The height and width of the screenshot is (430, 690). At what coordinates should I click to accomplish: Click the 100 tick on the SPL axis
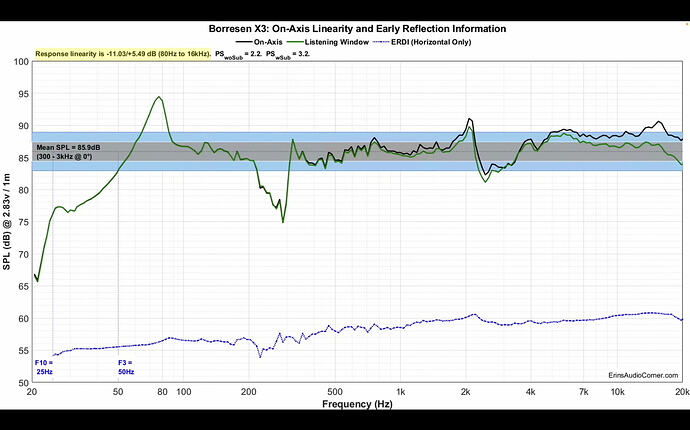click(22, 62)
